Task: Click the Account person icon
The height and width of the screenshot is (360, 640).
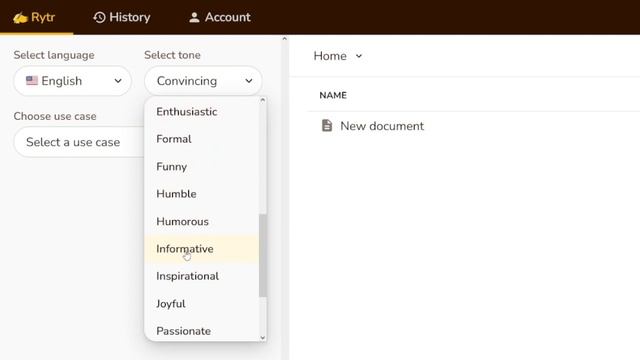Action: [x=194, y=18]
